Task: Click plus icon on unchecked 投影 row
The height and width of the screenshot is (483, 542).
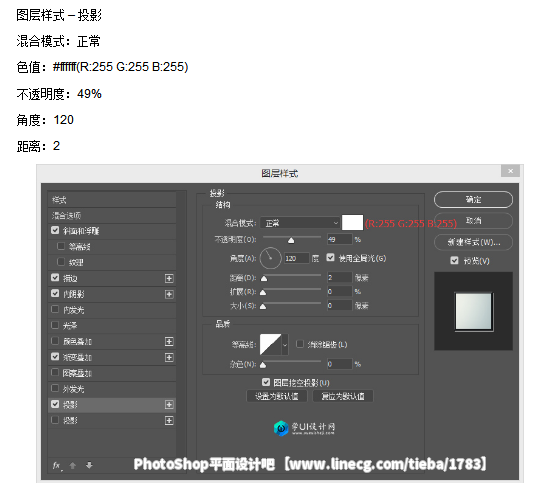Action: [x=169, y=421]
